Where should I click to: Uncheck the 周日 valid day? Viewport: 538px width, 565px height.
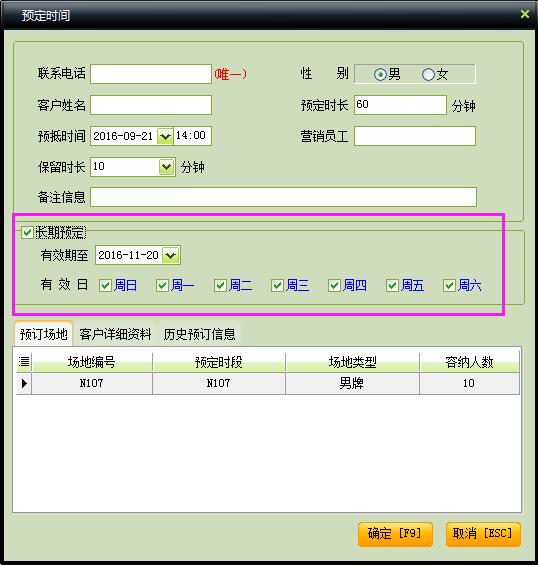pos(105,286)
